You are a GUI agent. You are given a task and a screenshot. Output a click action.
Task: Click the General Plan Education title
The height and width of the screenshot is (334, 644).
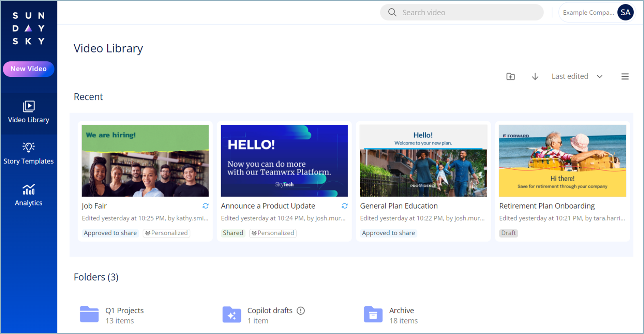(x=399, y=206)
